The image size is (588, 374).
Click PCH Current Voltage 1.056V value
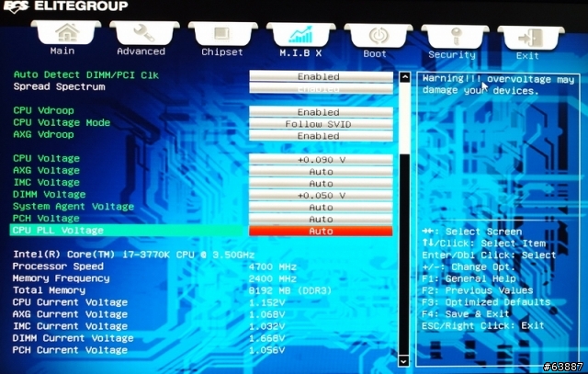(x=266, y=350)
